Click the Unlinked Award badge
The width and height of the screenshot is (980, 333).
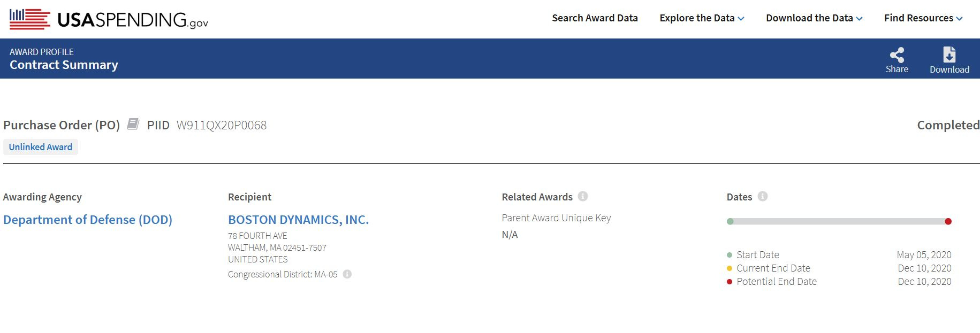(41, 147)
